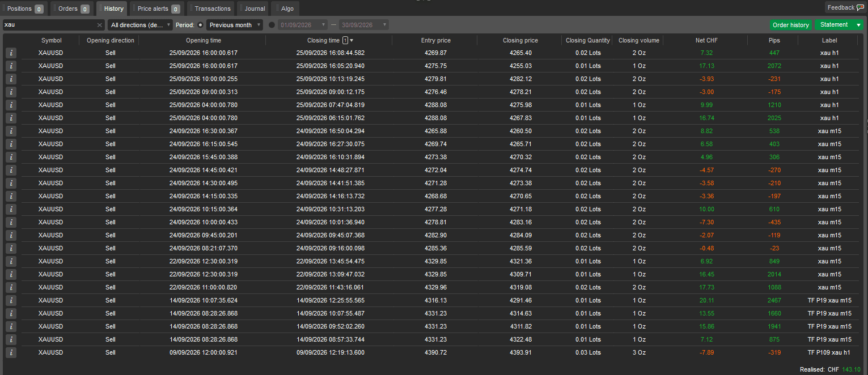This screenshot has width=868, height=375.
Task: Open the Feedback button
Action: [845, 7]
